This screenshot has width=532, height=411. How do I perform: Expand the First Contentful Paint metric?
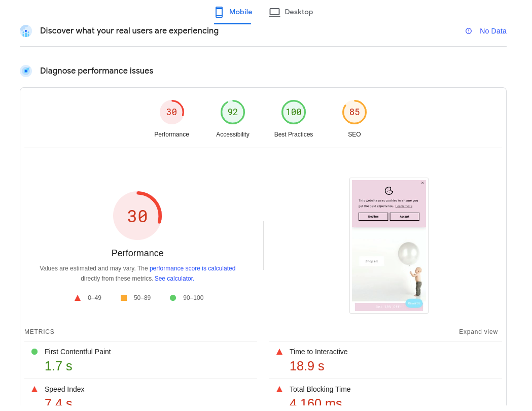point(78,352)
